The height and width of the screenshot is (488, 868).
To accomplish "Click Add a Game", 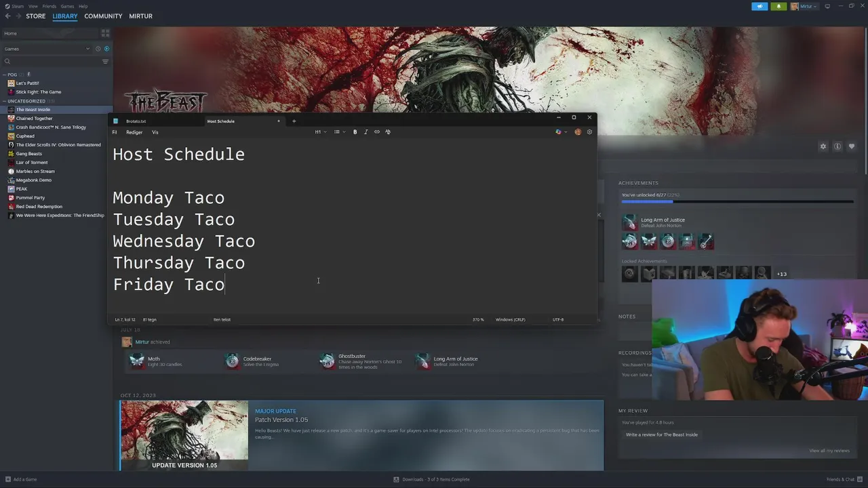I will point(21,479).
